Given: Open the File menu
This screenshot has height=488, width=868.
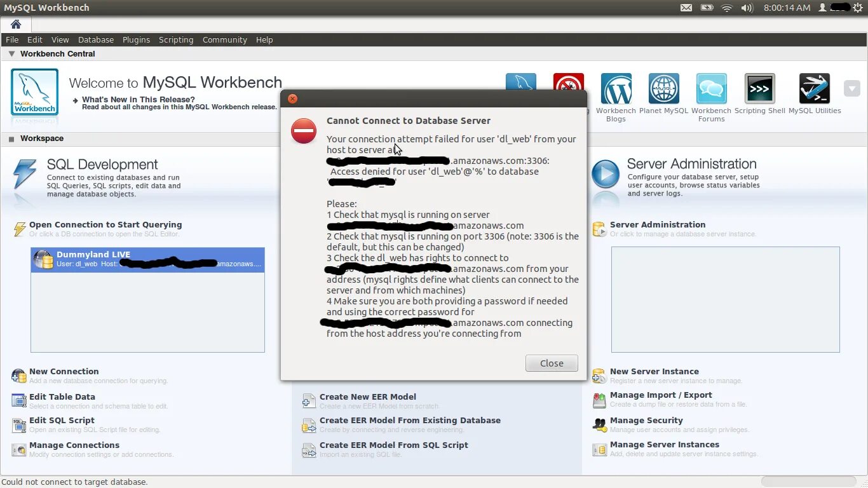Looking at the screenshot, I should 12,39.
